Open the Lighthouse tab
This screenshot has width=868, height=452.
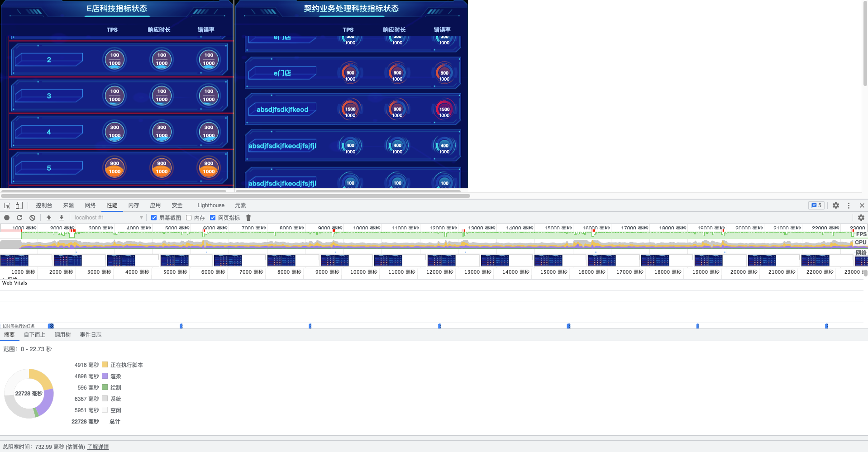[211, 205]
